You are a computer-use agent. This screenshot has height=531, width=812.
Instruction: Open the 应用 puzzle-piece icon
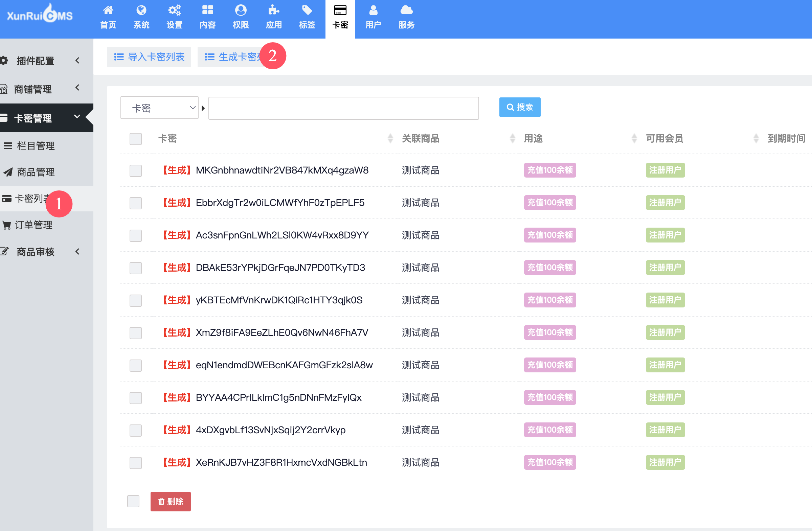point(274,10)
